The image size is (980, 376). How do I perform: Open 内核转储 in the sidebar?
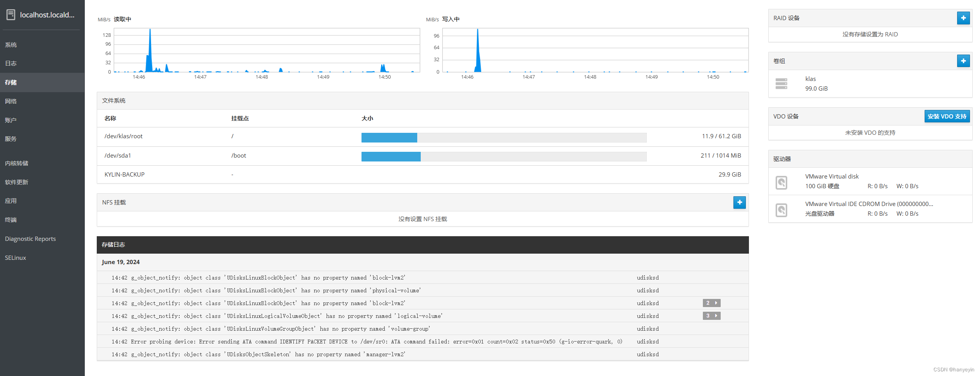[x=42, y=163]
